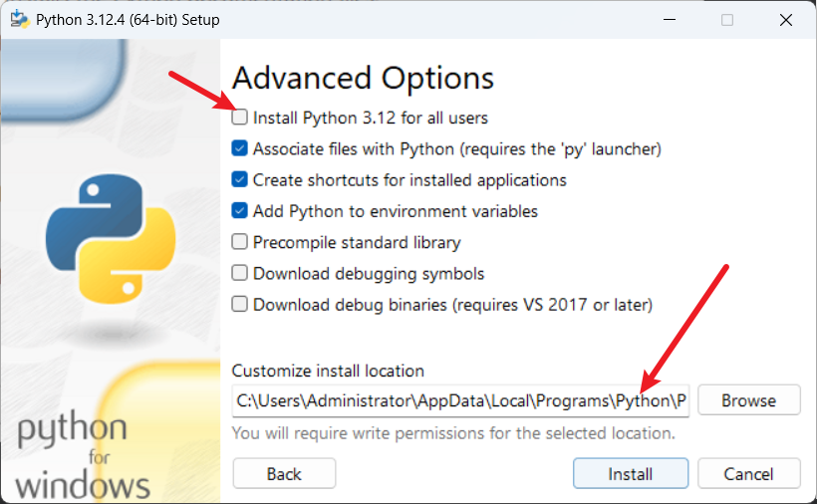Start installation with the Install button
Viewport: 817px width, 504px height.
pyautogui.click(x=631, y=473)
